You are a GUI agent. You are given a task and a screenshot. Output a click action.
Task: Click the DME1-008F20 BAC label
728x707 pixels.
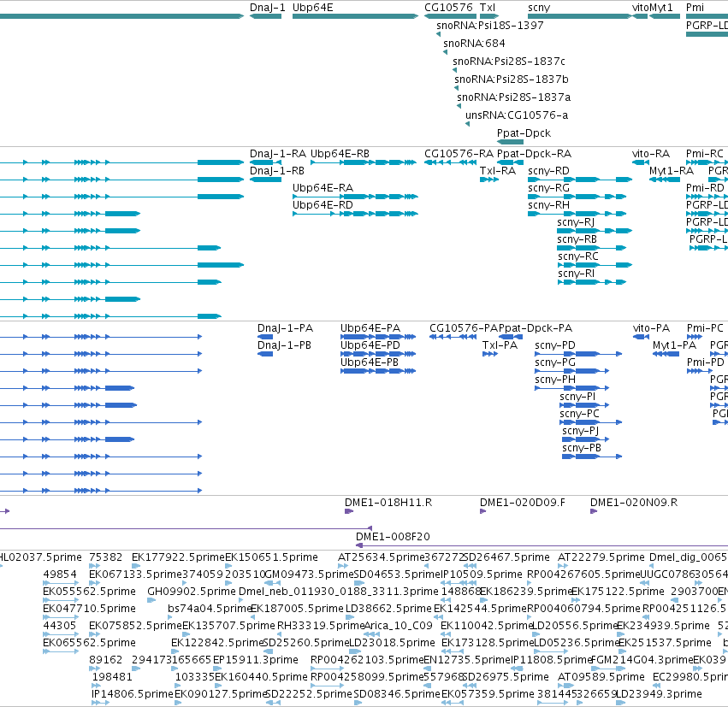tap(393, 537)
